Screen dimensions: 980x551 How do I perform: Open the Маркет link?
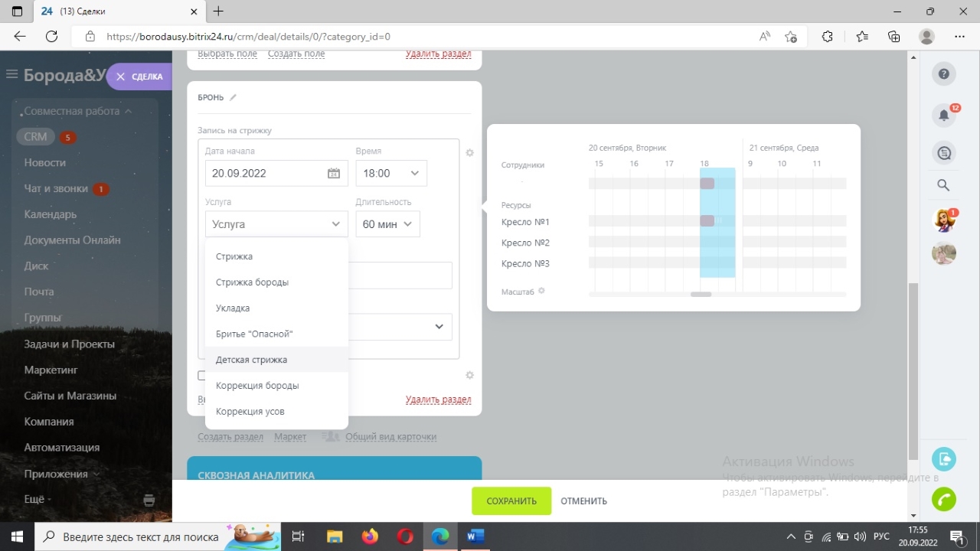coord(290,437)
